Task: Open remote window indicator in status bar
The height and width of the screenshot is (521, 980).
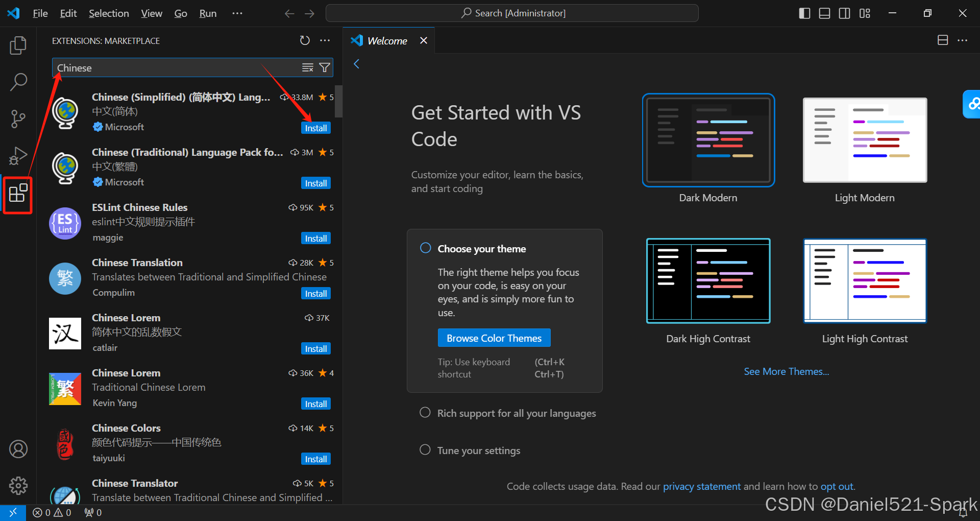Action: (13, 512)
